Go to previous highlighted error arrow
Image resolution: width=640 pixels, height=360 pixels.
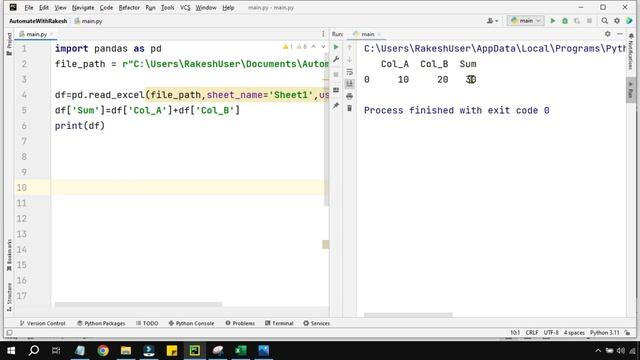(x=313, y=47)
